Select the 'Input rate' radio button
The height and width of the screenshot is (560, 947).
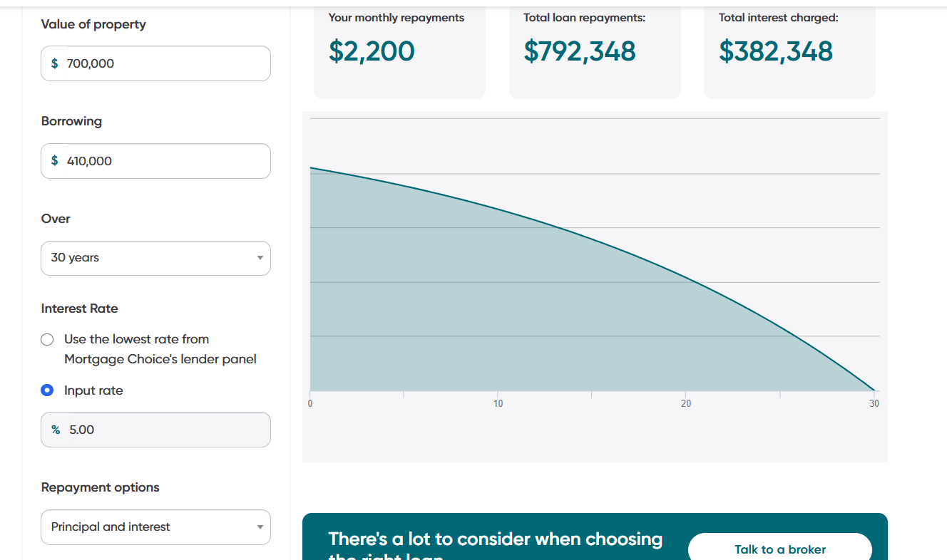point(47,390)
